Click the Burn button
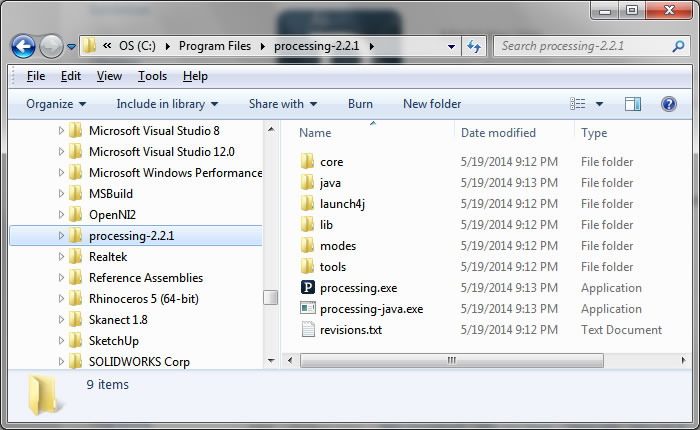Screen dimensions: 700x430 click(x=360, y=104)
